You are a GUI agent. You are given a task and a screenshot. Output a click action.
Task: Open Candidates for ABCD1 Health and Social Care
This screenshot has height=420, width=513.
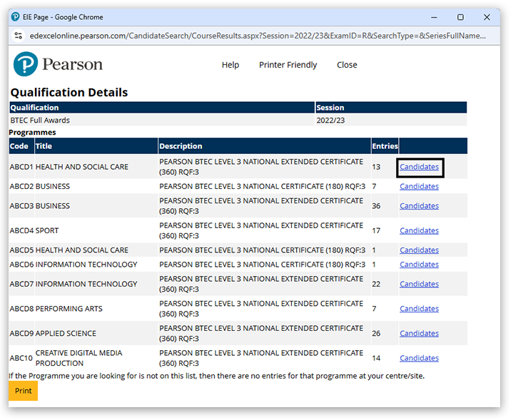click(419, 167)
